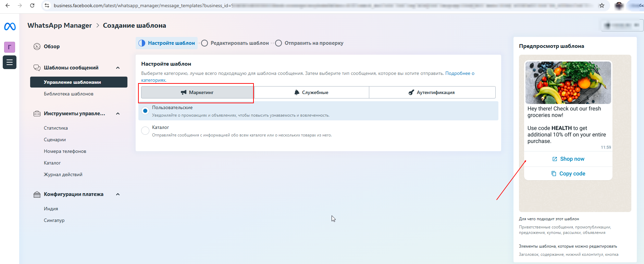Viewport: 644px width, 264px height.
Task: Click the Предпросмотр шаблона heading
Action: (552, 46)
